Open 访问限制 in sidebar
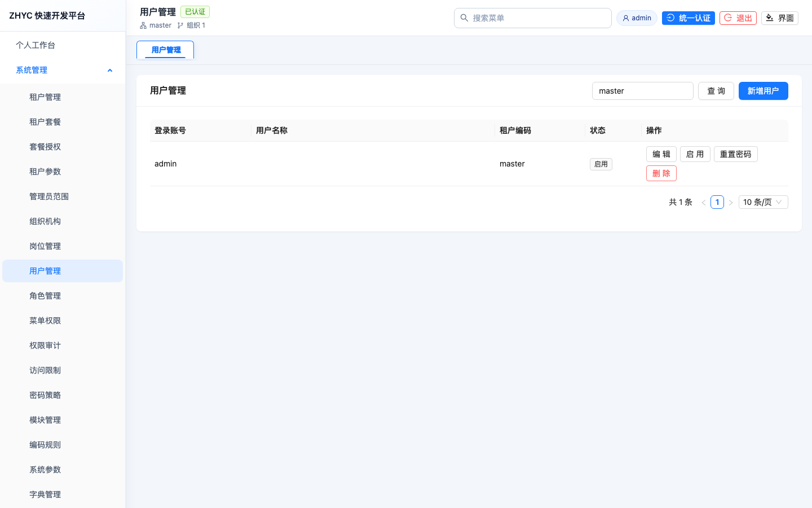Image resolution: width=812 pixels, height=508 pixels. pos(63,370)
